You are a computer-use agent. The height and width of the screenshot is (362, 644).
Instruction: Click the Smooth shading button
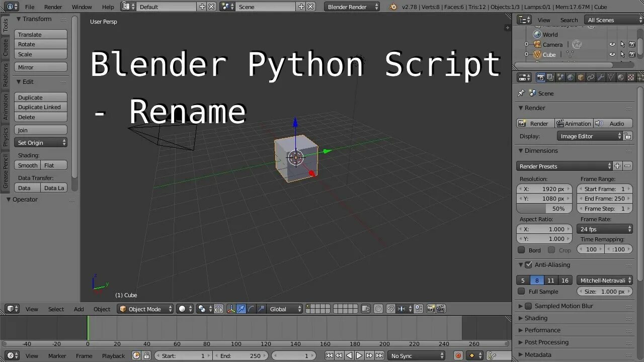[28, 165]
